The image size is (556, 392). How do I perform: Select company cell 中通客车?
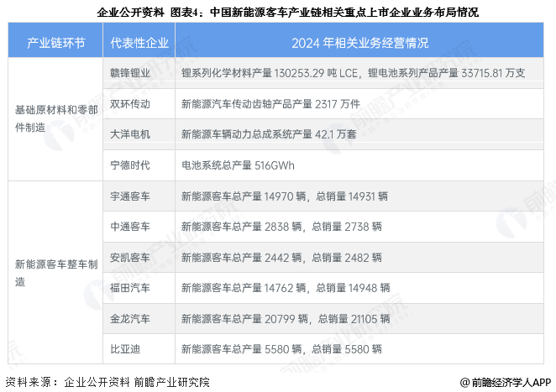(139, 227)
